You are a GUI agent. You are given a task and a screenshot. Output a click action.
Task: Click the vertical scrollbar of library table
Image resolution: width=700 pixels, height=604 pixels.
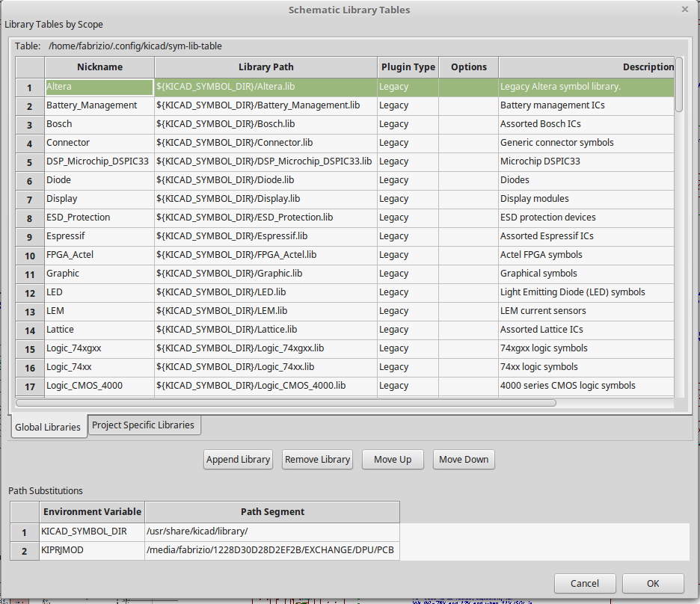679,84
